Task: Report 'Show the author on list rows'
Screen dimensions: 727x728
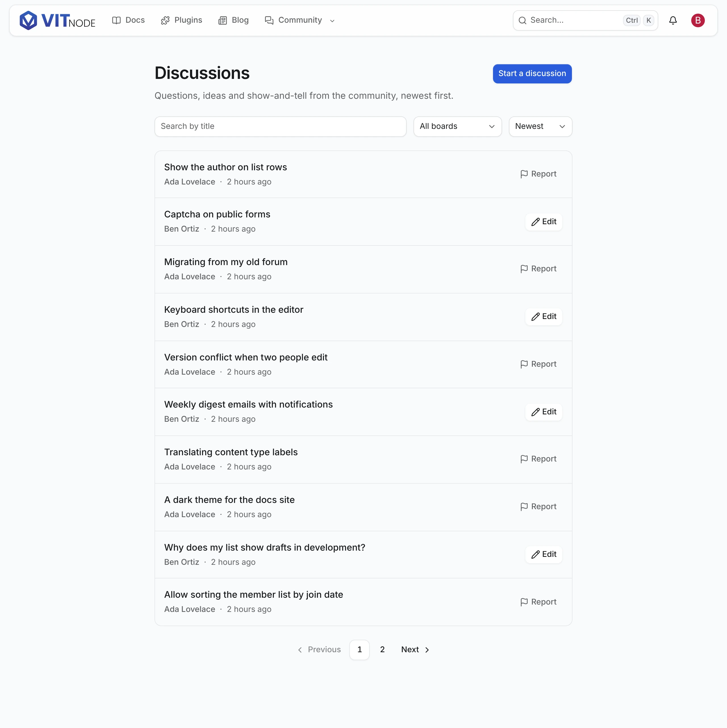Action: (x=538, y=174)
